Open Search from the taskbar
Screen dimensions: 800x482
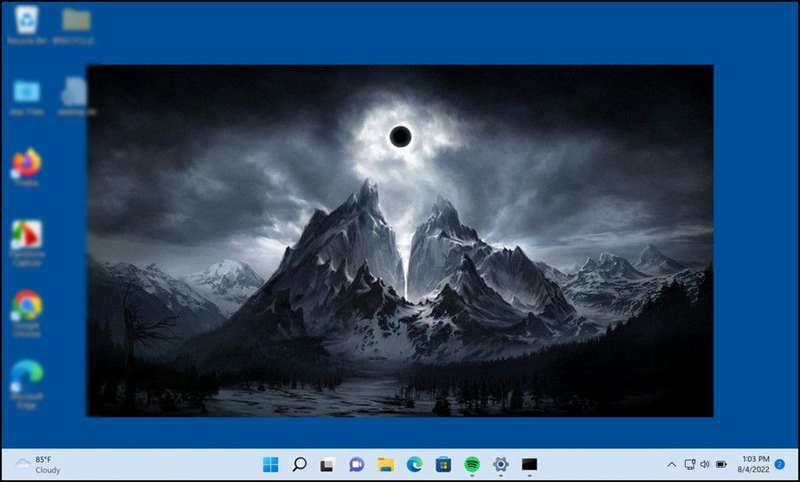point(299,464)
